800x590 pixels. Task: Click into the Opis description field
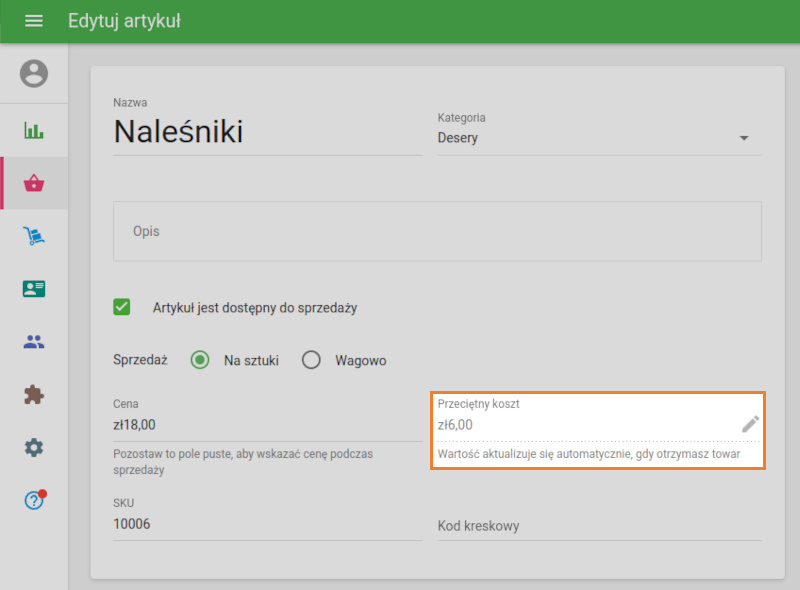point(437,231)
